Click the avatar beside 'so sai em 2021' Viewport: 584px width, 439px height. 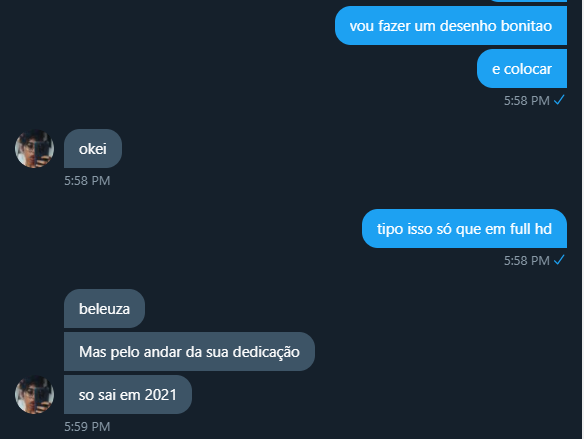tap(34, 394)
